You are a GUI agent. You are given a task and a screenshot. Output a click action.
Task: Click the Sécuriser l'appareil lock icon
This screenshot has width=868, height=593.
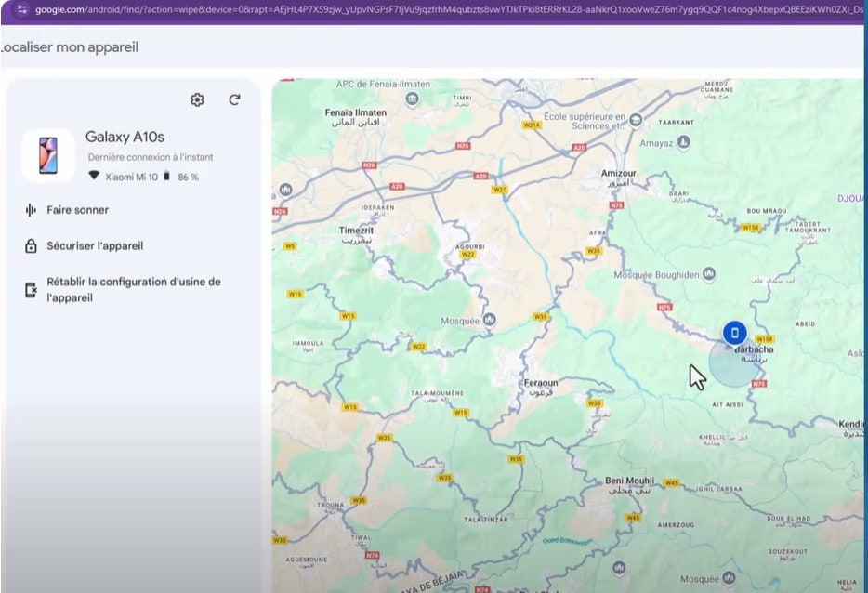[31, 245]
